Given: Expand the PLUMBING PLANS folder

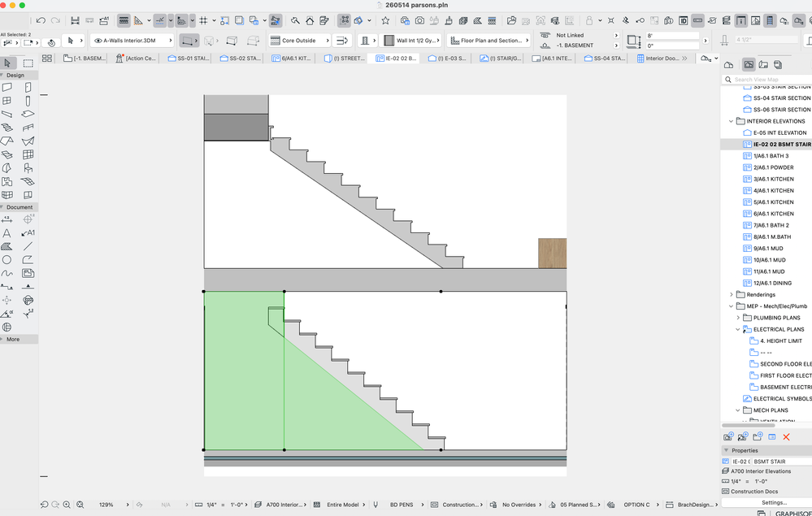Looking at the screenshot, I should (739, 318).
